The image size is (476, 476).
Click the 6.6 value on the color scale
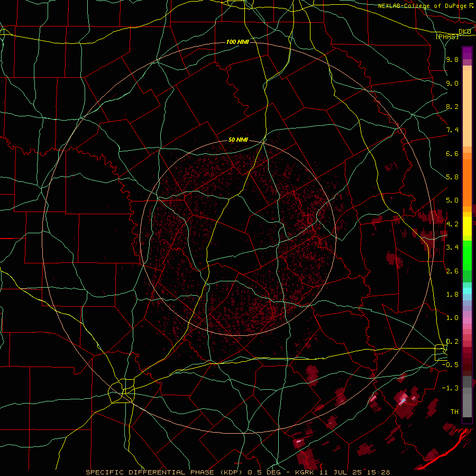click(x=452, y=153)
